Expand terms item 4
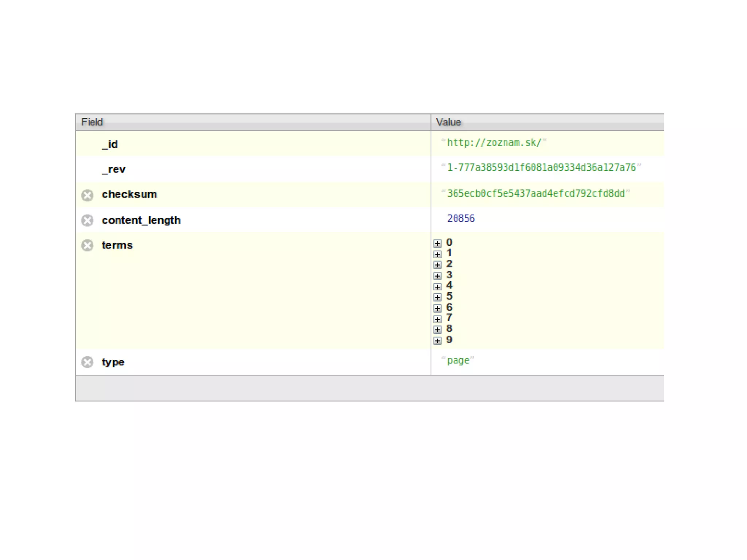 (437, 287)
